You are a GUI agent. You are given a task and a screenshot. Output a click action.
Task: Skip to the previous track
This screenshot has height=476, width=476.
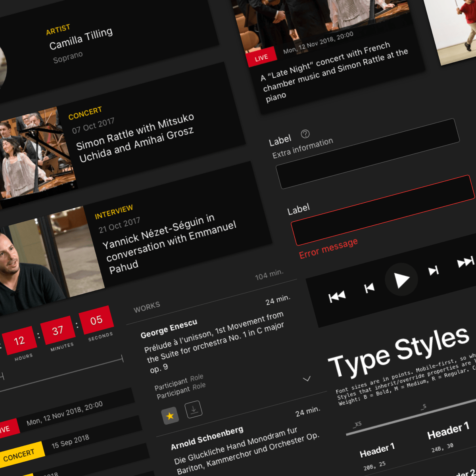369,288
